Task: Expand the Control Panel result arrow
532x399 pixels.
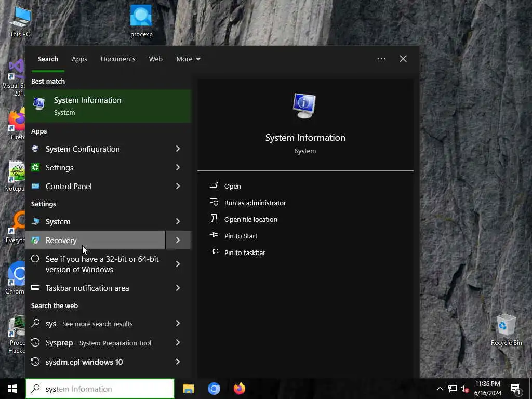Action: [x=178, y=186]
